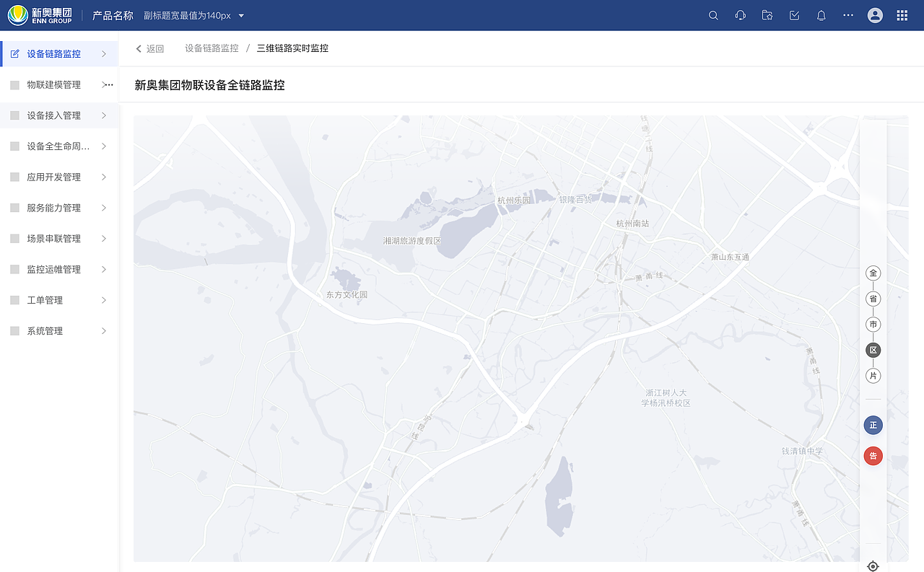Click the 产品名称 product title
Viewport: 924px width, 572px height.
point(113,16)
